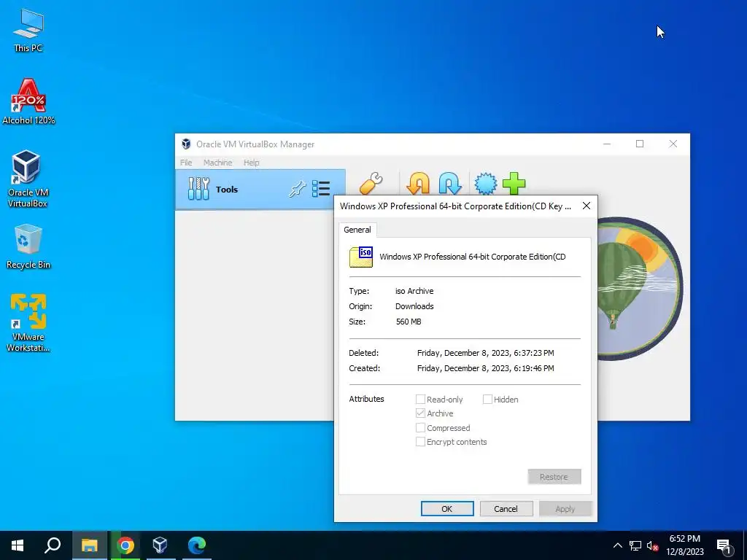Close the Windows XP properties dialog
Screen dimensions: 747x560
tap(587, 206)
